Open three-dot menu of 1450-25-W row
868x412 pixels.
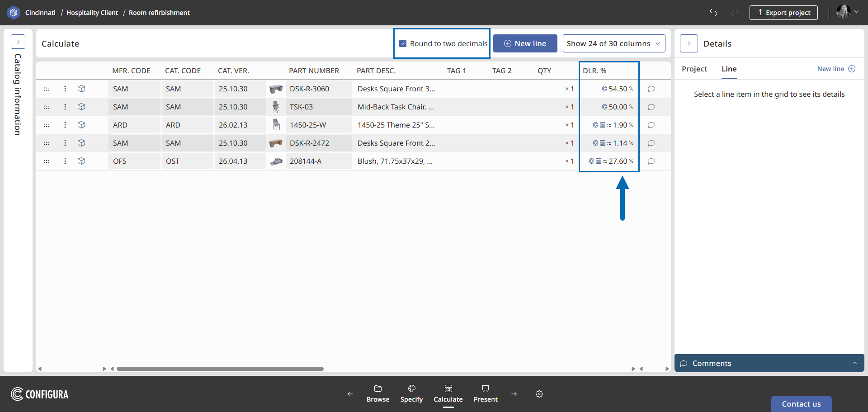(x=65, y=125)
